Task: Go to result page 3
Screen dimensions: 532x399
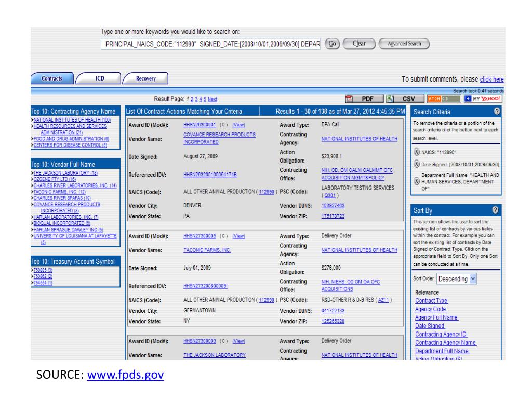Action: (x=196, y=99)
